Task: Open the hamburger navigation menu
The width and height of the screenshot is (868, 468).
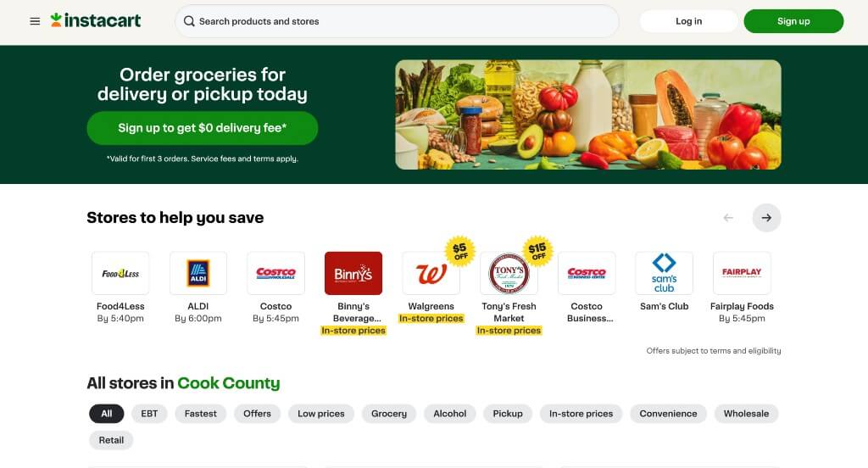Action: click(35, 21)
